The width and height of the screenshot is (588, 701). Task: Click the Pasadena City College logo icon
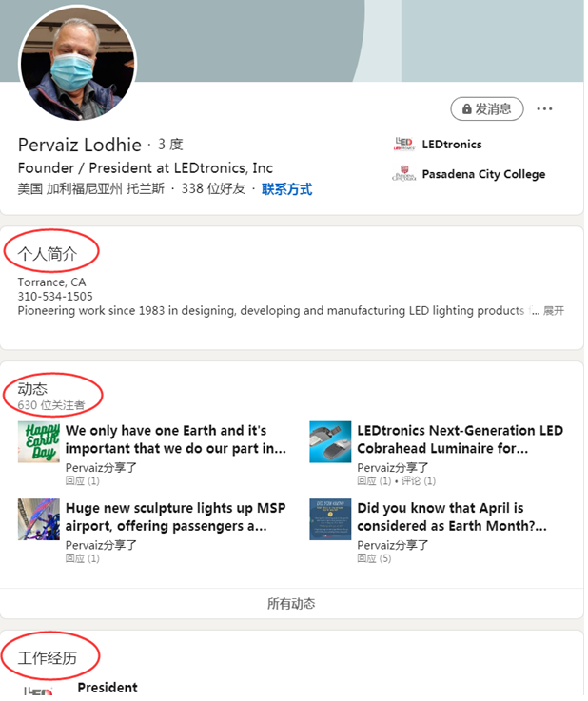pyautogui.click(x=403, y=174)
